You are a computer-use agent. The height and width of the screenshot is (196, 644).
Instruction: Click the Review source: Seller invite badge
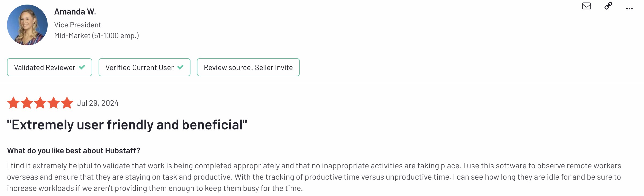click(x=248, y=67)
